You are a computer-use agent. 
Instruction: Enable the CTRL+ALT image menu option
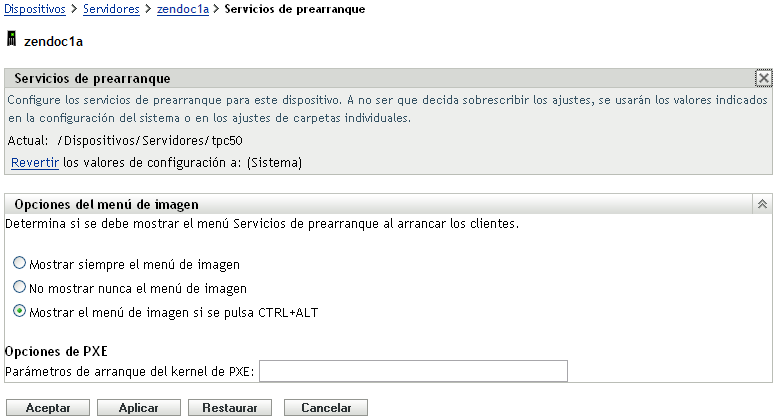[20, 311]
